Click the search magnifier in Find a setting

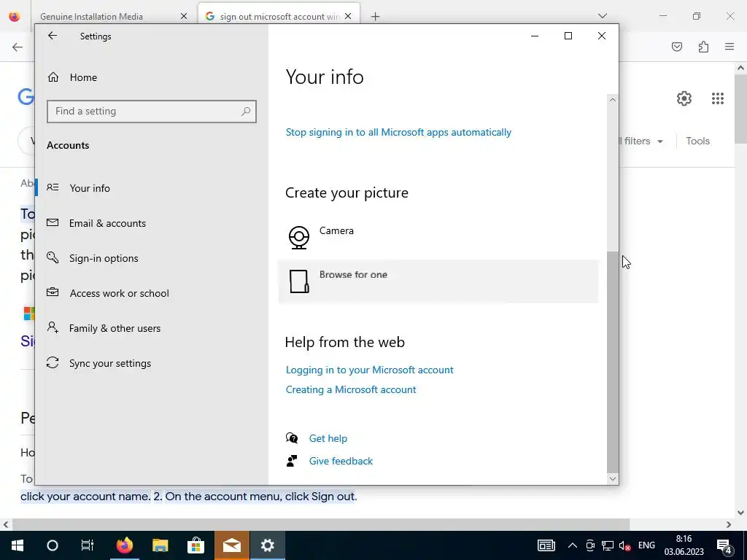(246, 112)
